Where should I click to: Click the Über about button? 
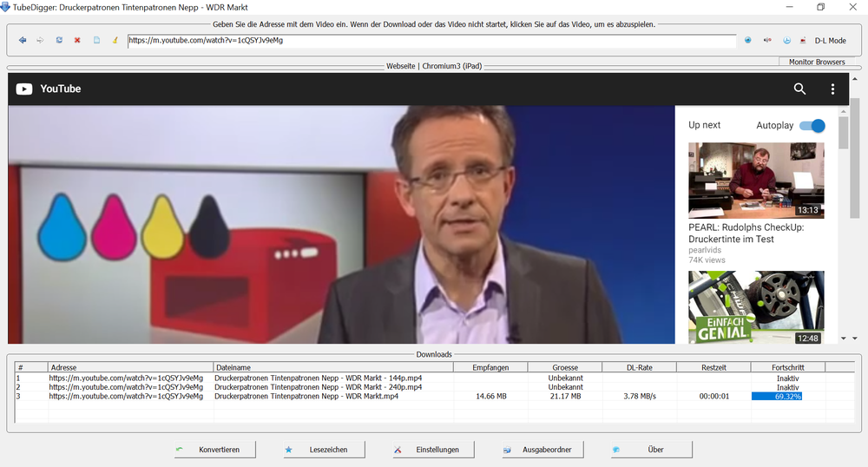click(652, 450)
